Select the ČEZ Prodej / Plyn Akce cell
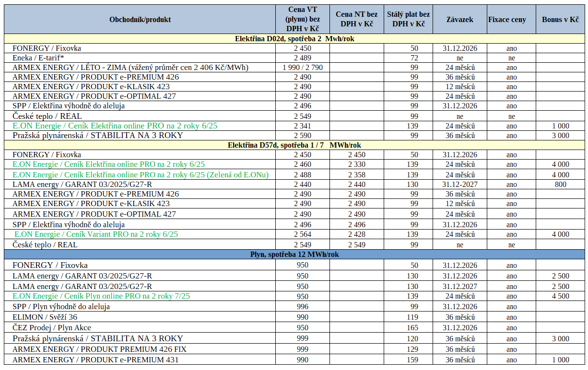The image size is (588, 370). pos(52,328)
